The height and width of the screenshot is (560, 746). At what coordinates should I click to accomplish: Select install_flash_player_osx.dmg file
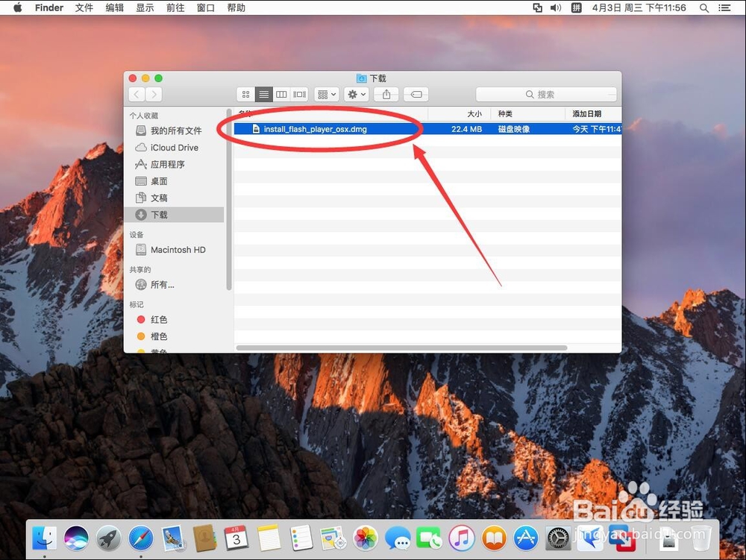coord(315,129)
